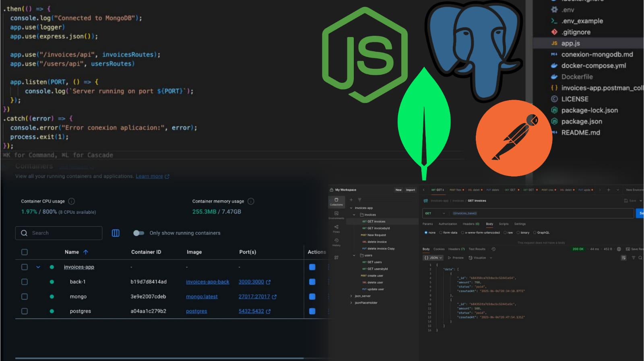Click the info icon next to Container memory usage
This screenshot has height=361, width=644.
251,201
